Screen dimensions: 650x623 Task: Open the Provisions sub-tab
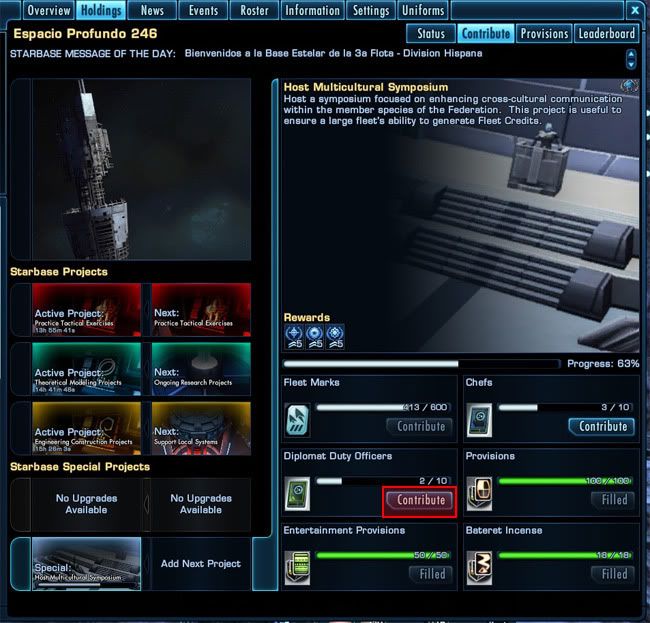click(x=544, y=33)
